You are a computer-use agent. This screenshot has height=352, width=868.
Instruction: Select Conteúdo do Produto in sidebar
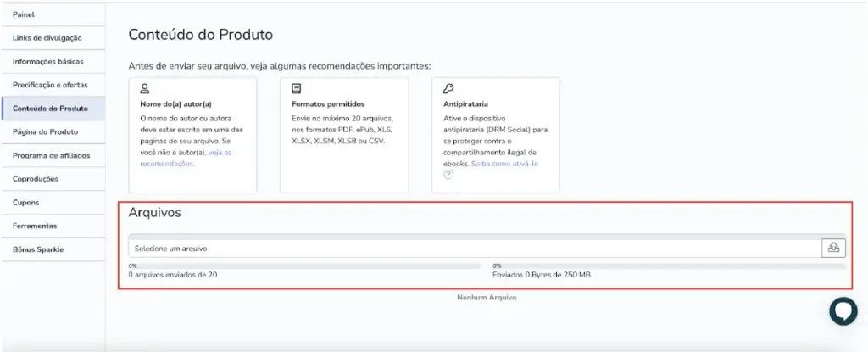[50, 109]
